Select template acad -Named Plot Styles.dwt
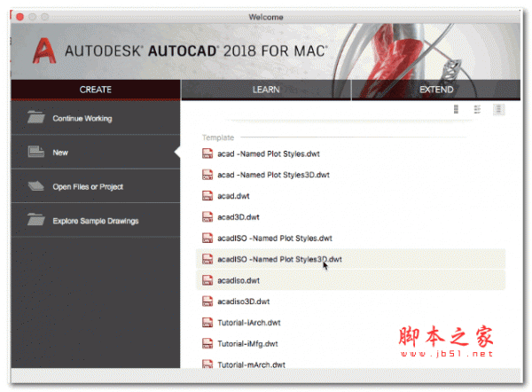Image resolution: width=532 pixels, height=392 pixels. pyautogui.click(x=269, y=153)
